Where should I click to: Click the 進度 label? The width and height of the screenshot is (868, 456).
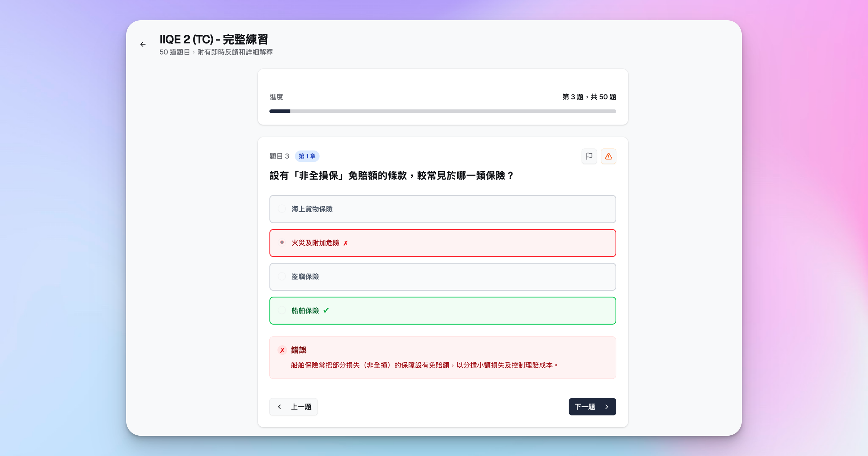[276, 97]
